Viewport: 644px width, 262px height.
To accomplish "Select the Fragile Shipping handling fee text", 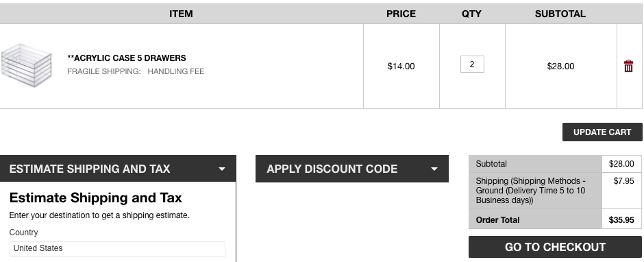I will (x=136, y=71).
